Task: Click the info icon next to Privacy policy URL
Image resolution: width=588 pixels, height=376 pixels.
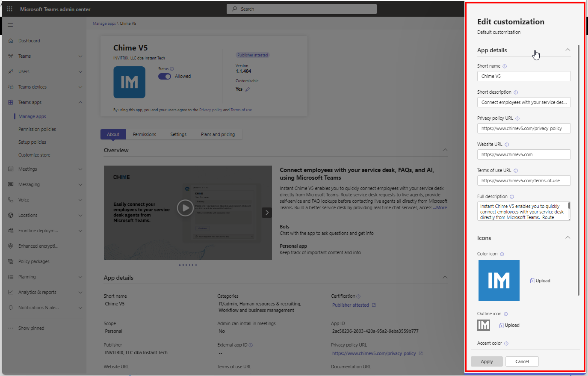Action: (517, 118)
